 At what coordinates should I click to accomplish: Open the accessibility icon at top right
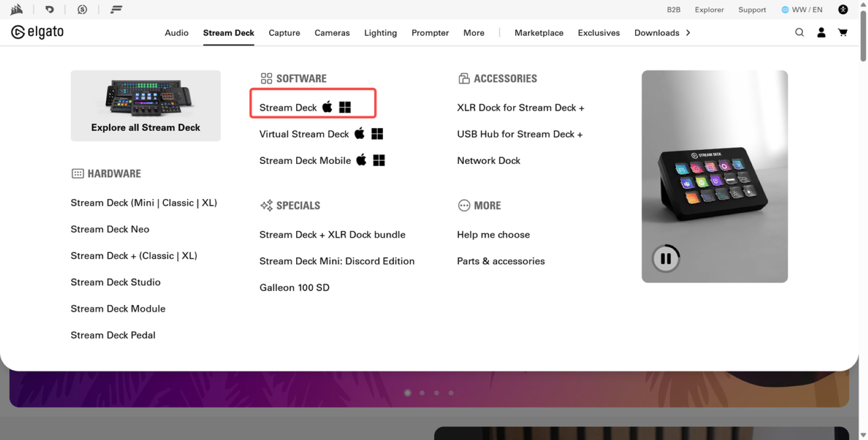843,9
